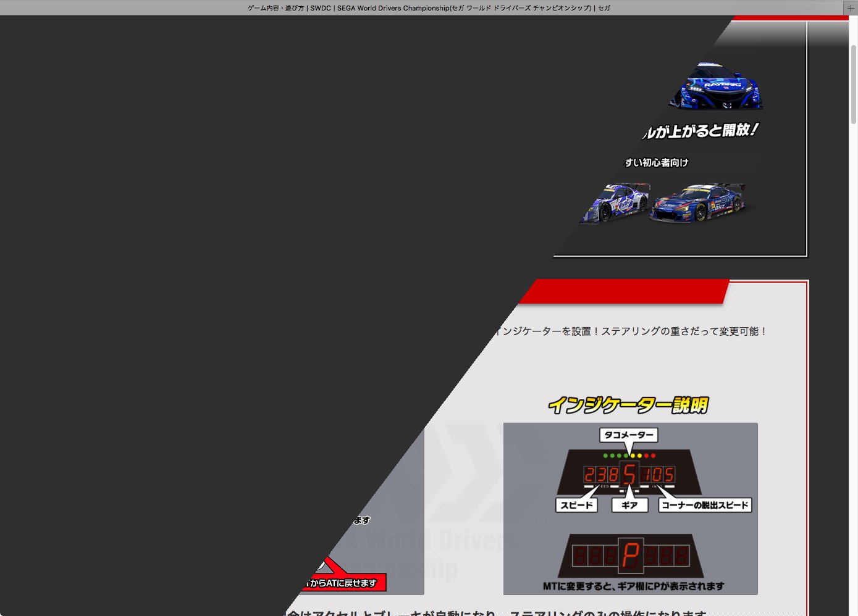Click the 'タコメーター' callout label
The width and height of the screenshot is (858, 616).
click(x=629, y=435)
